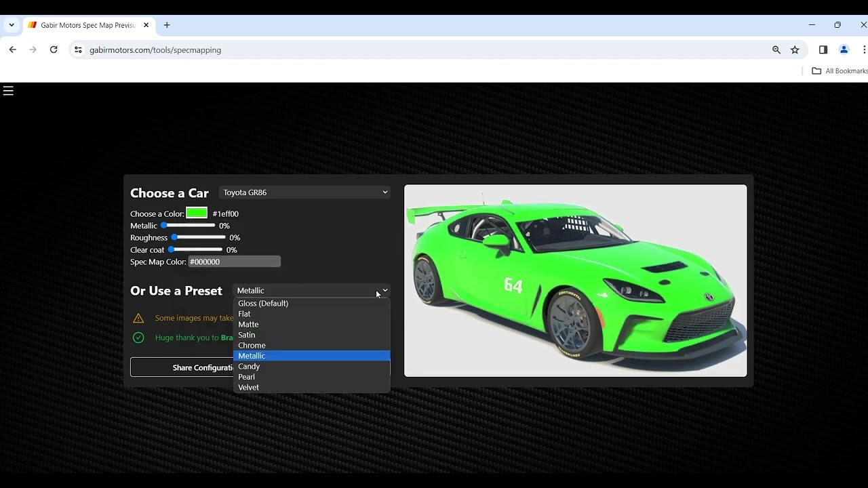Open the green color picker swatch
868x488 pixels.
coord(197,213)
